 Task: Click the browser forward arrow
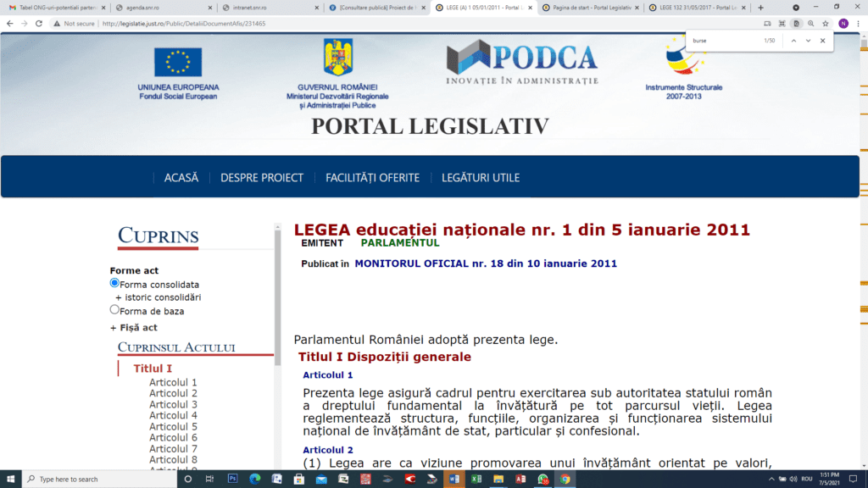click(25, 24)
